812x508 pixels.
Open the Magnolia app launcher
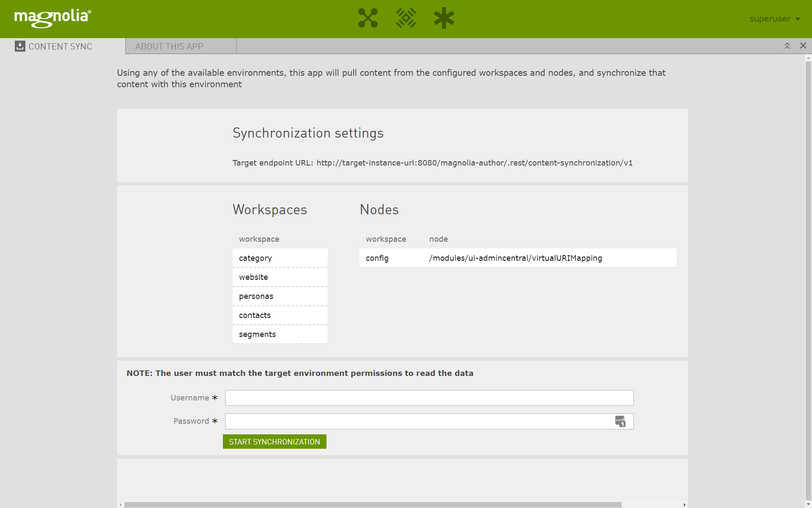tap(368, 18)
